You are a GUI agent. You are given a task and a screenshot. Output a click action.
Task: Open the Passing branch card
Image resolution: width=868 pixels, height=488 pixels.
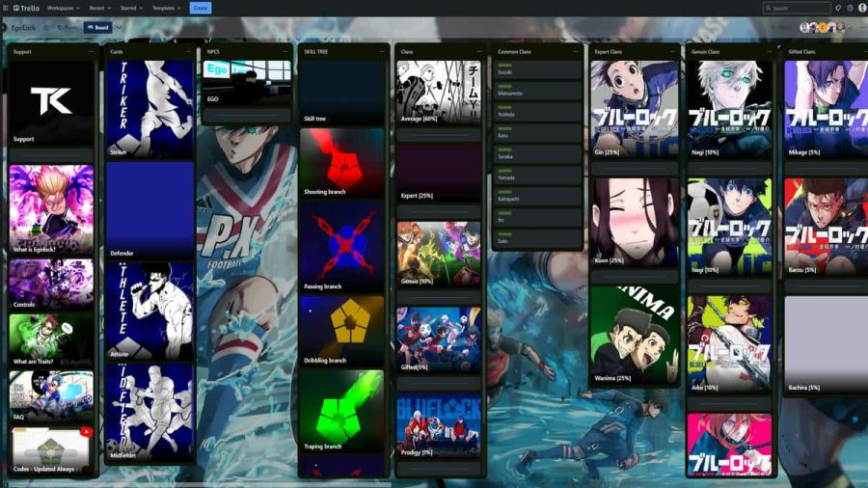(342, 247)
